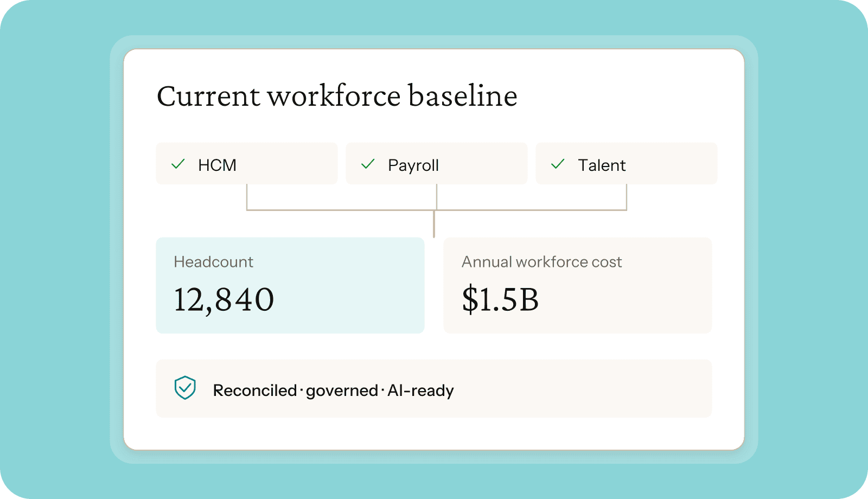Viewport: 868px width, 499px height.
Task: Click the AI-ready text
Action: (x=421, y=391)
